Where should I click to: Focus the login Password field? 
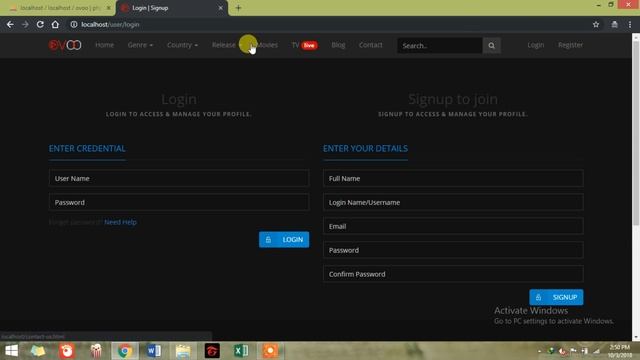179,202
